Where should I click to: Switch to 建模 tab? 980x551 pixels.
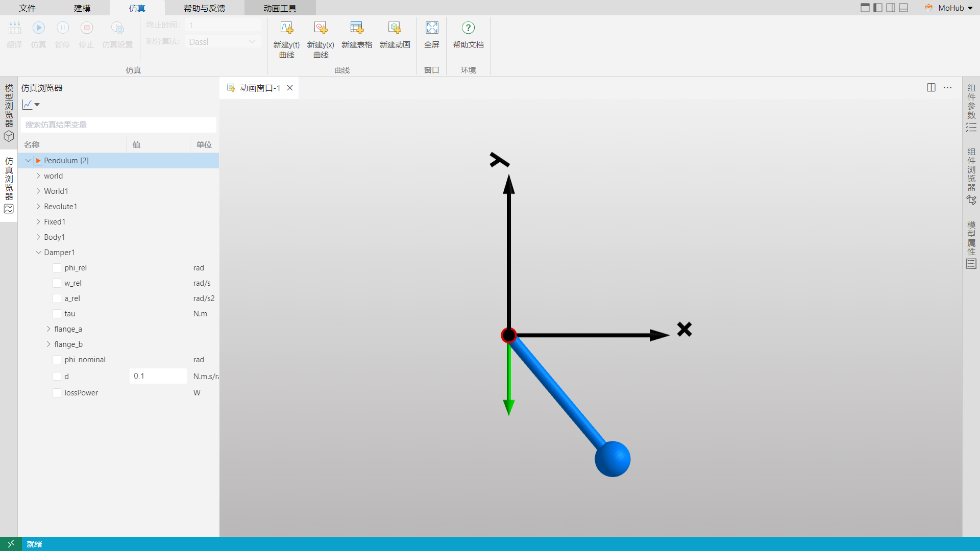(x=82, y=8)
